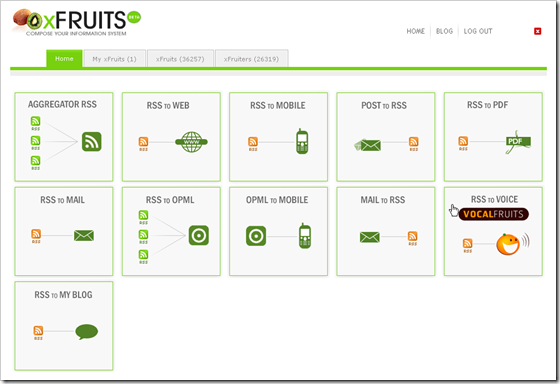Click the HOME link in the top navigation

416,31
